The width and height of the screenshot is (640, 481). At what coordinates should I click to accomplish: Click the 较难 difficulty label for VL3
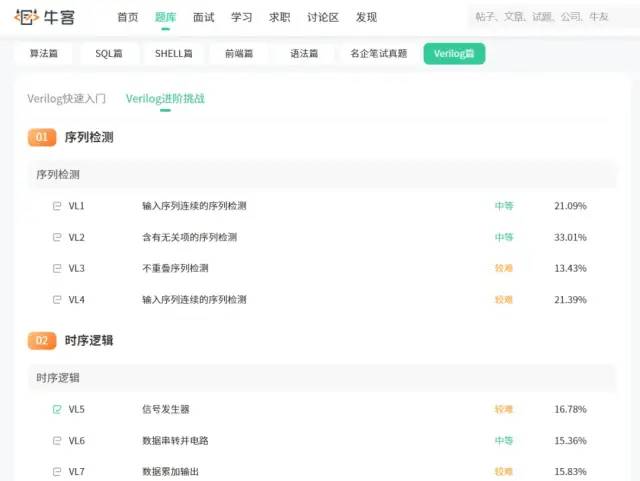tap(504, 268)
